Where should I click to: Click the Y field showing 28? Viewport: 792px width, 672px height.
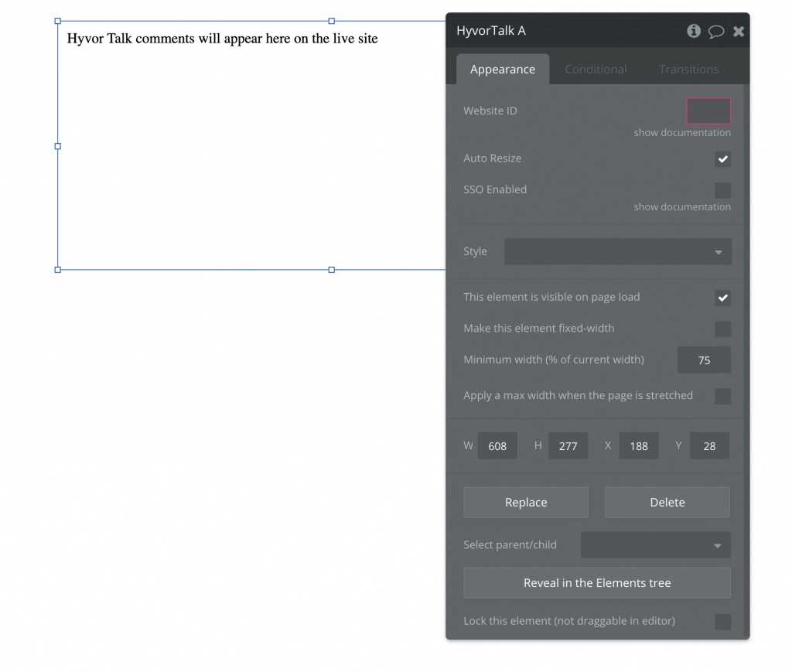(709, 446)
